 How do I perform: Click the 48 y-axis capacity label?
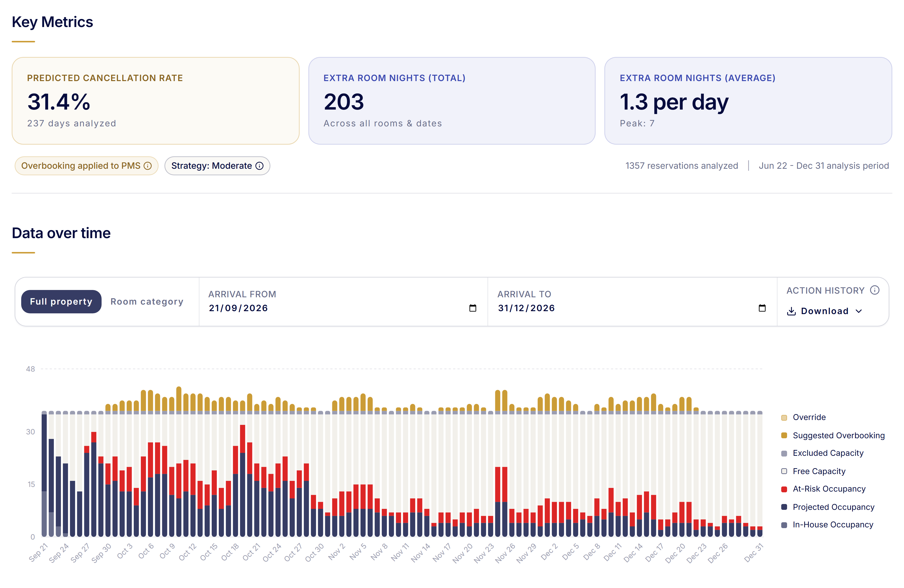pyautogui.click(x=30, y=369)
